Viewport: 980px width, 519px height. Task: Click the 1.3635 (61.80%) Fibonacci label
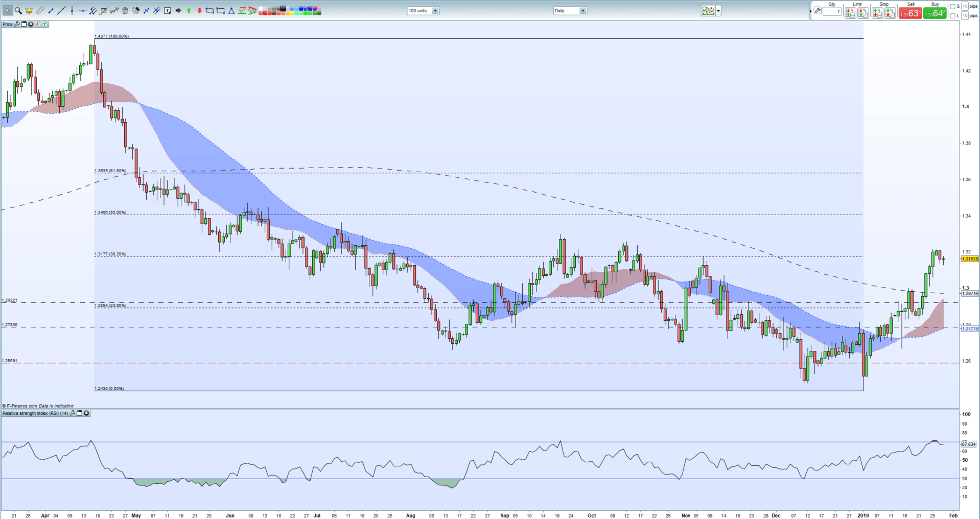coord(110,171)
